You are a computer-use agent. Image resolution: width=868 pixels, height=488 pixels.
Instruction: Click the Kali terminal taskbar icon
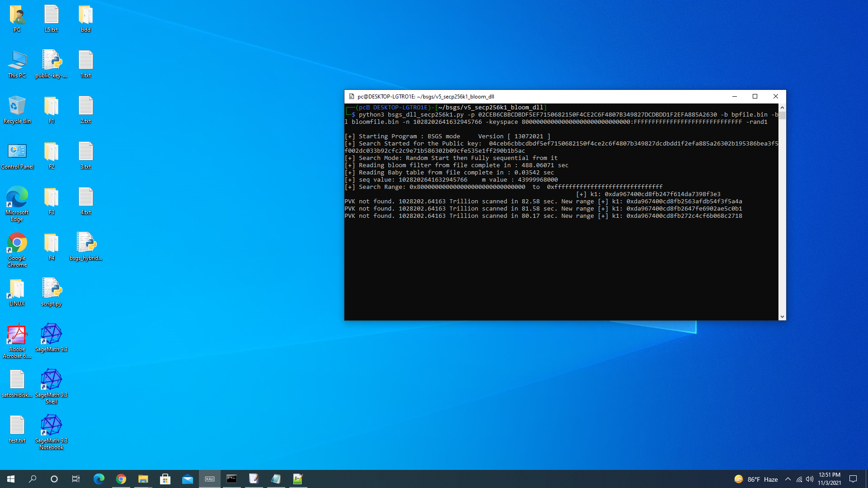coord(210,479)
